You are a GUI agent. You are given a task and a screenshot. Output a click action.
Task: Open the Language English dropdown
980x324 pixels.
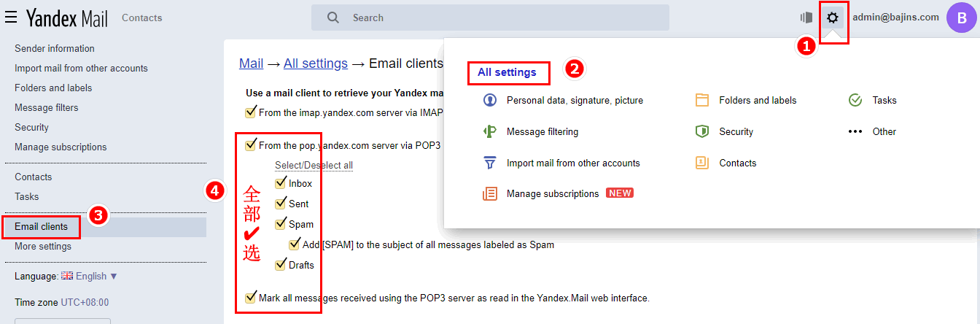90,276
